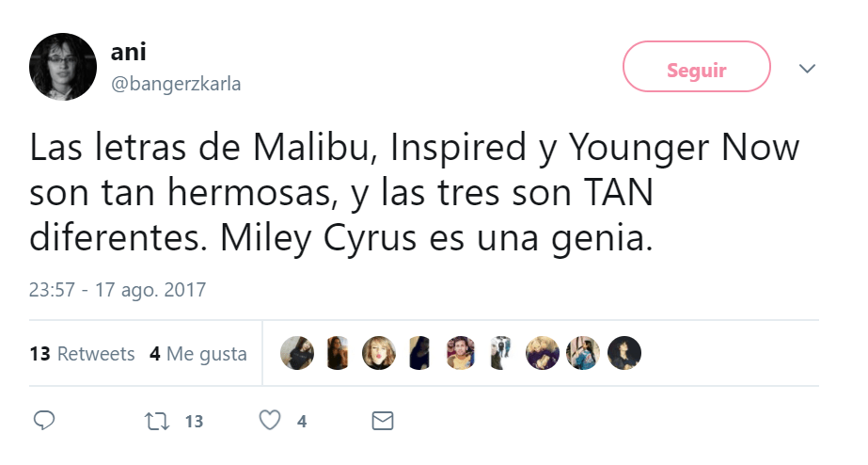The height and width of the screenshot is (465, 868).
Task: View the 13 Retweets list
Action: [x=83, y=354]
